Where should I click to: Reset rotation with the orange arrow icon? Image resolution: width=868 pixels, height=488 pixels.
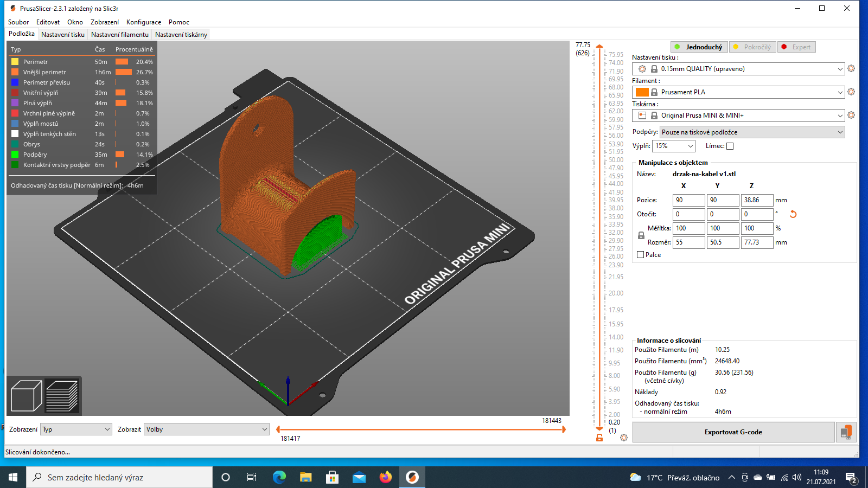(x=793, y=214)
